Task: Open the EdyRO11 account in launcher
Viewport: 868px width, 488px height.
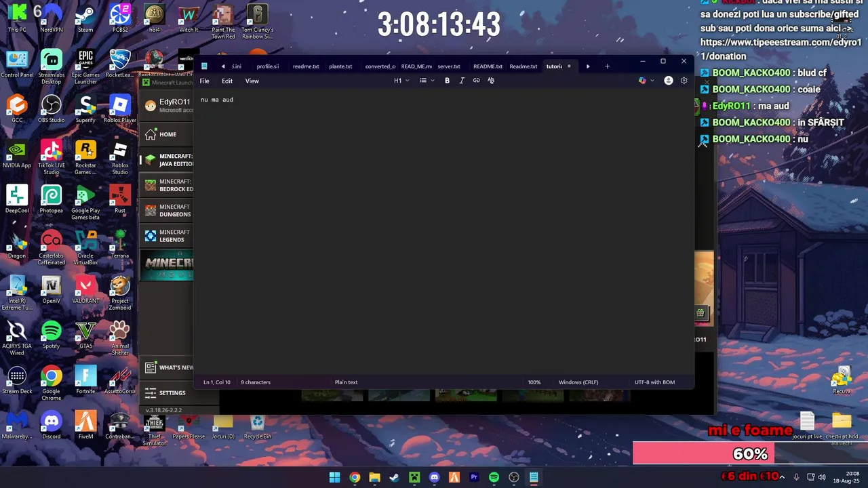Action: (x=167, y=105)
